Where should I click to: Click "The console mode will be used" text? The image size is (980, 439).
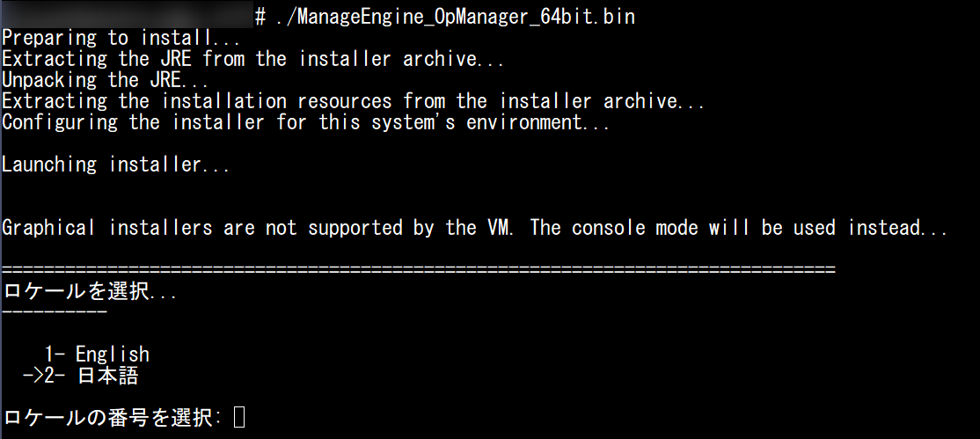point(737,228)
